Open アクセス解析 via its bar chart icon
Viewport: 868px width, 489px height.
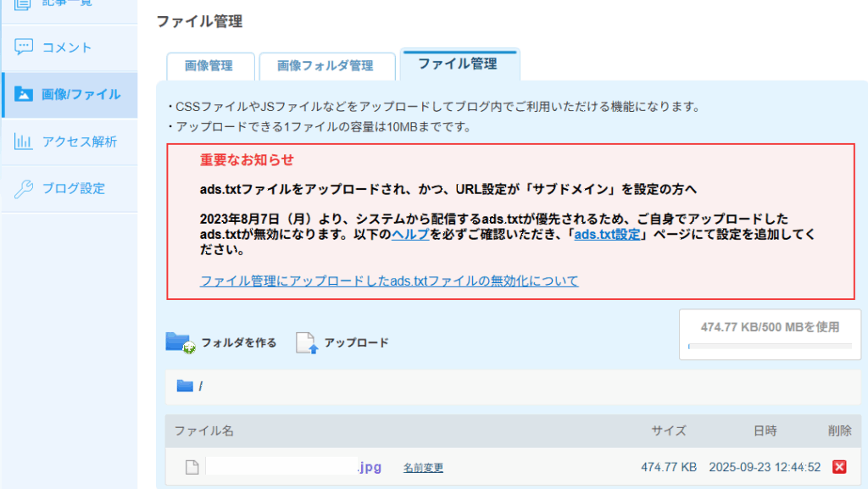23,142
